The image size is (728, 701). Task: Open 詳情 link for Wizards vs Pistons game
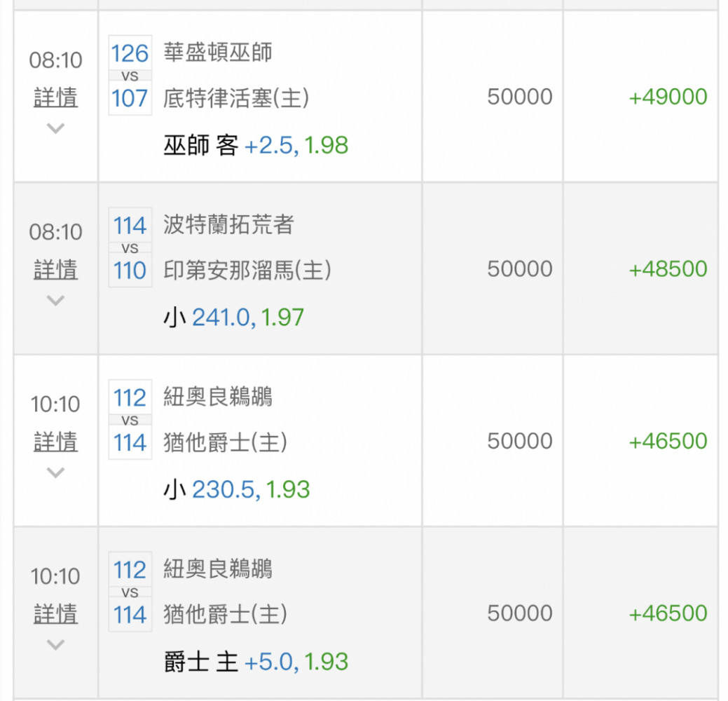56,97
